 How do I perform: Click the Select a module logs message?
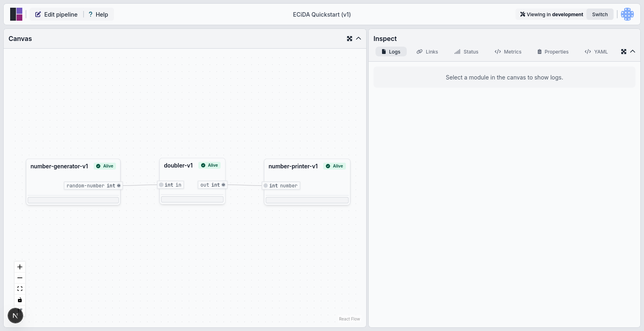point(504,77)
